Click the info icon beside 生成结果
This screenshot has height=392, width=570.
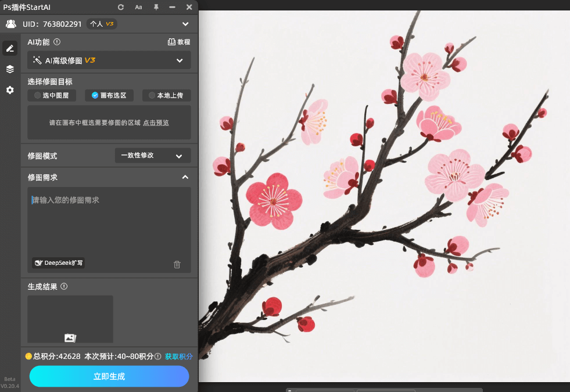click(64, 286)
